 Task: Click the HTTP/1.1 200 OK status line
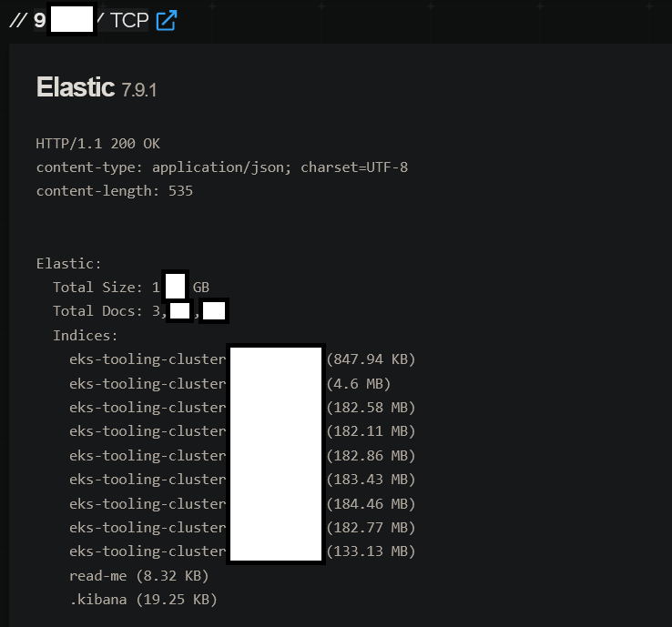(98, 143)
